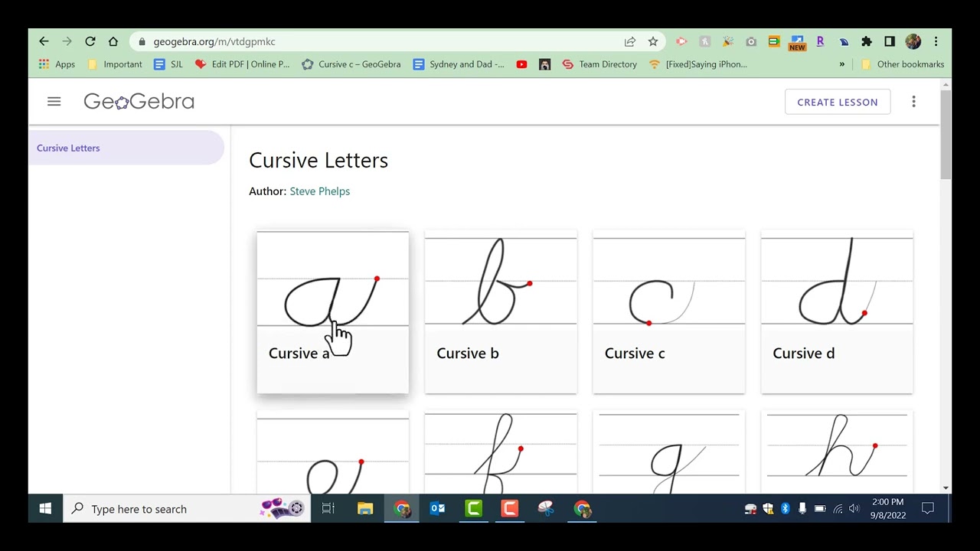Open the cursive h thumbnail card
980x551 pixels.
(837, 452)
